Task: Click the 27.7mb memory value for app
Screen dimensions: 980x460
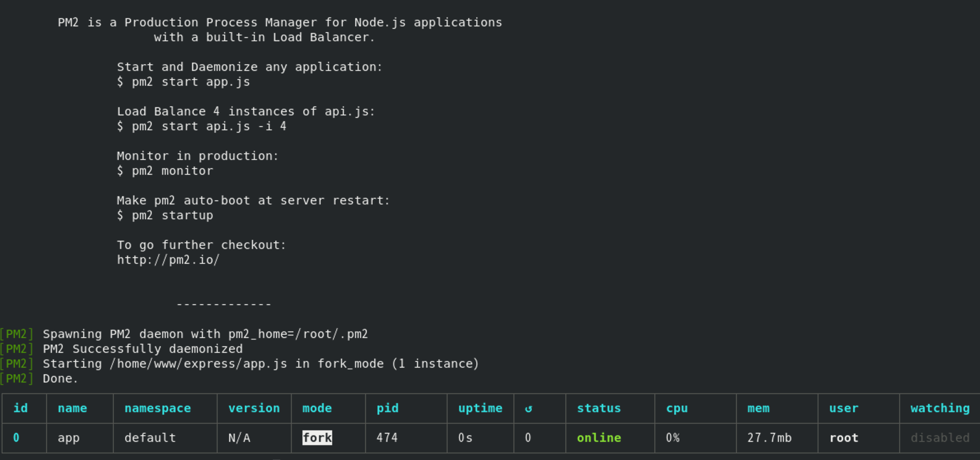Action: pos(769,438)
